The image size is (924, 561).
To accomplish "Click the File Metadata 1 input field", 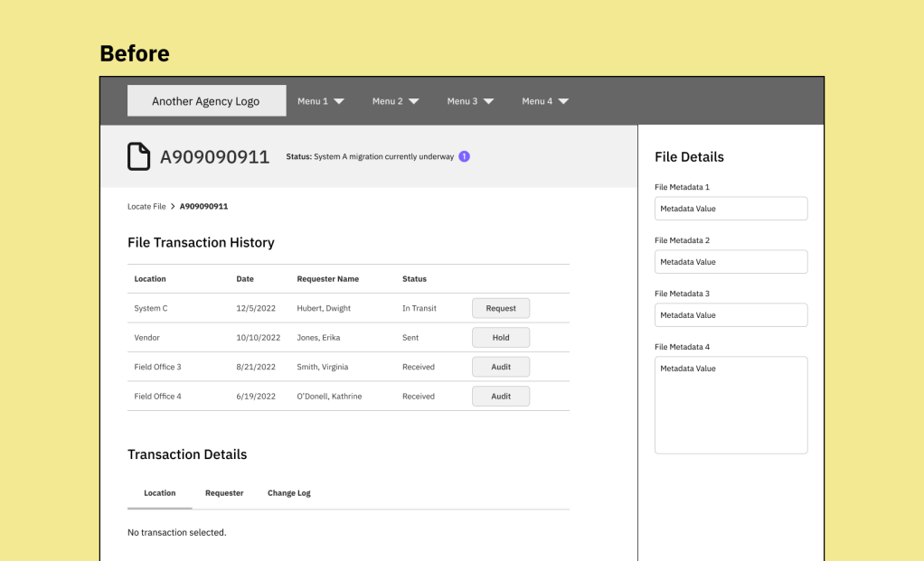I will coord(731,209).
